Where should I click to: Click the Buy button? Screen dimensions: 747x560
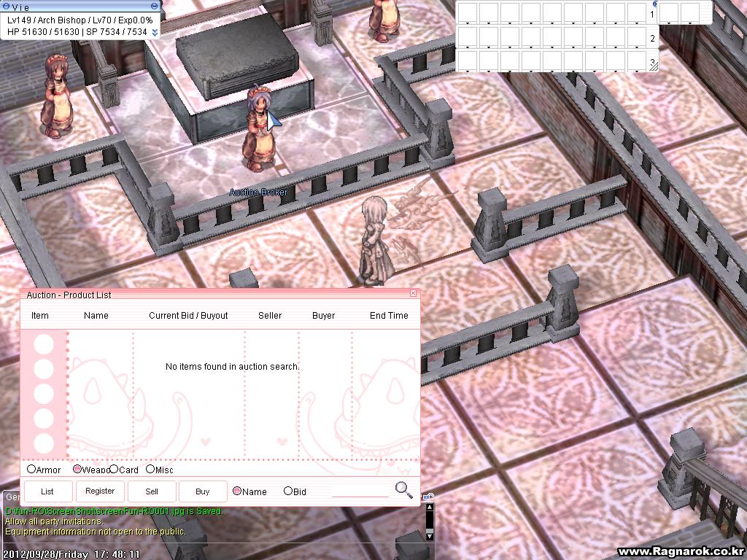pyautogui.click(x=203, y=491)
